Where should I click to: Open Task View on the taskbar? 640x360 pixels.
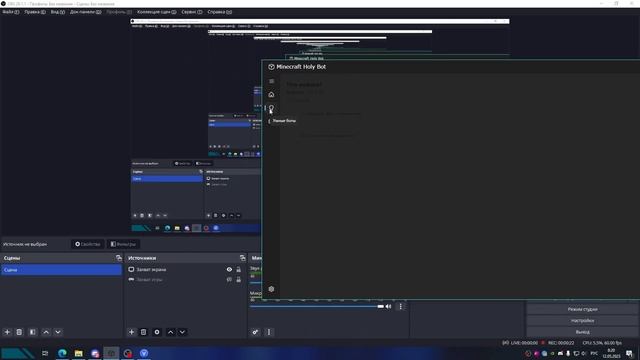tap(45, 353)
